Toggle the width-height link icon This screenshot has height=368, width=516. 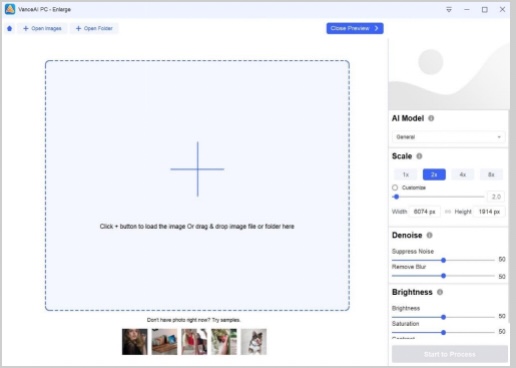pyautogui.click(x=448, y=212)
